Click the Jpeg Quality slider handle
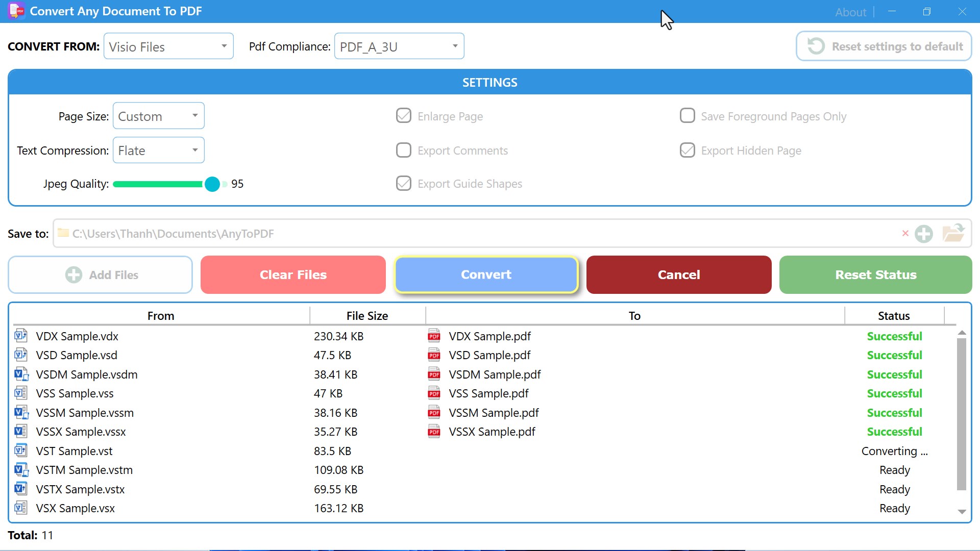Image resolution: width=980 pixels, height=551 pixels. pyautogui.click(x=212, y=184)
